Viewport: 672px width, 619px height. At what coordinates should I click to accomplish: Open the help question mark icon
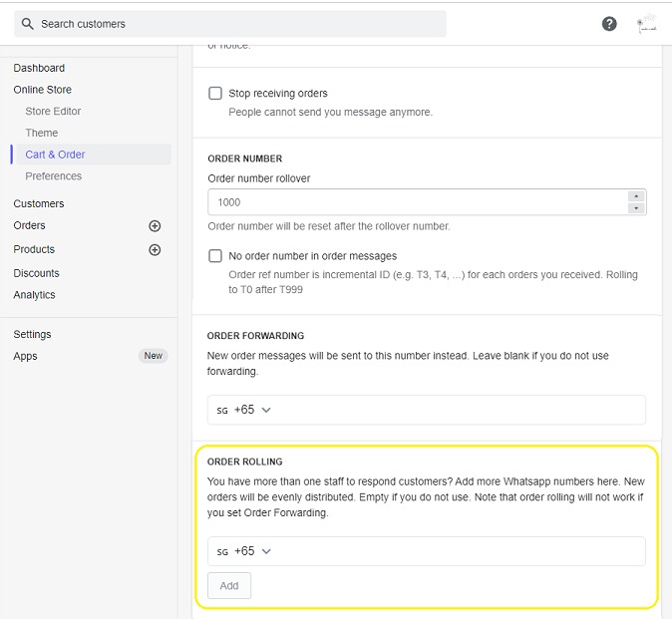(x=609, y=24)
